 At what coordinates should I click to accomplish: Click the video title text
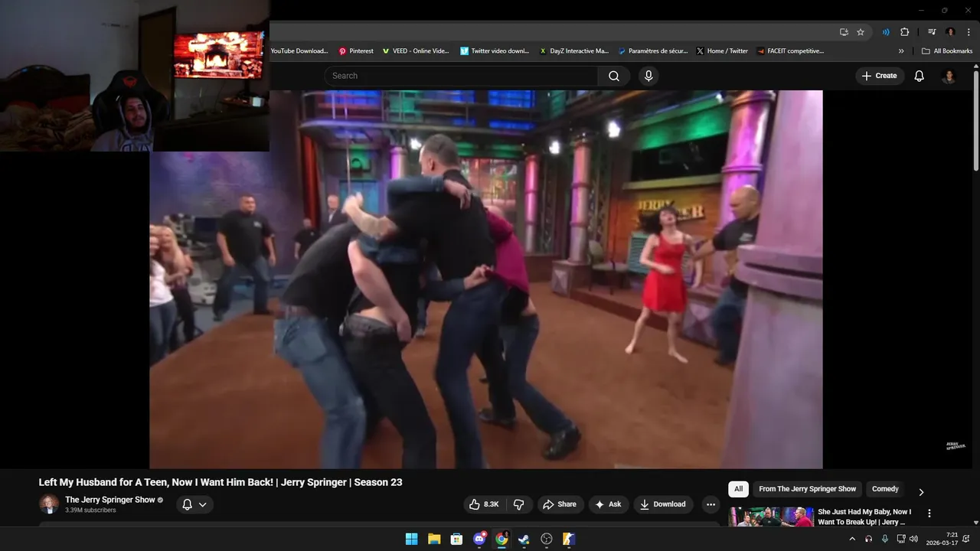pos(220,482)
